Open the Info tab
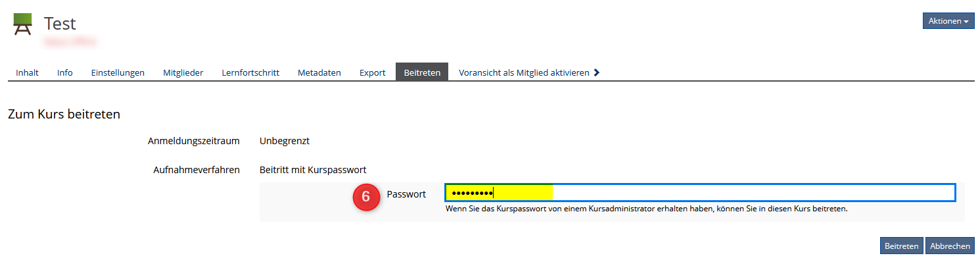This screenshot has height=264, width=980. (x=65, y=72)
